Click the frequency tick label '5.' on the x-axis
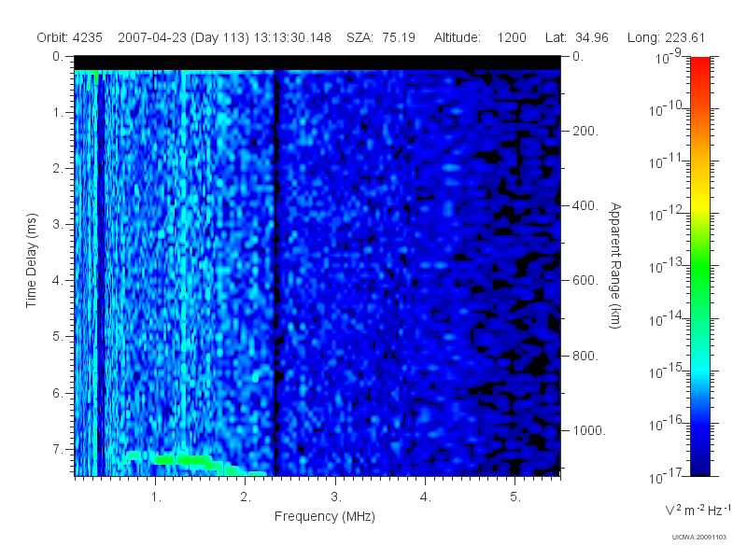Image resolution: width=747 pixels, height=560 pixels. point(515,497)
